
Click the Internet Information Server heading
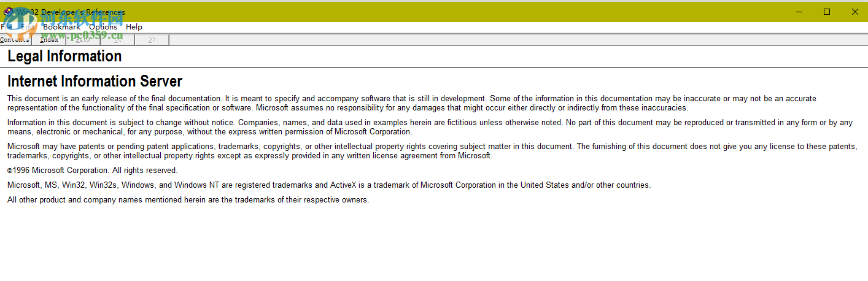95,82
